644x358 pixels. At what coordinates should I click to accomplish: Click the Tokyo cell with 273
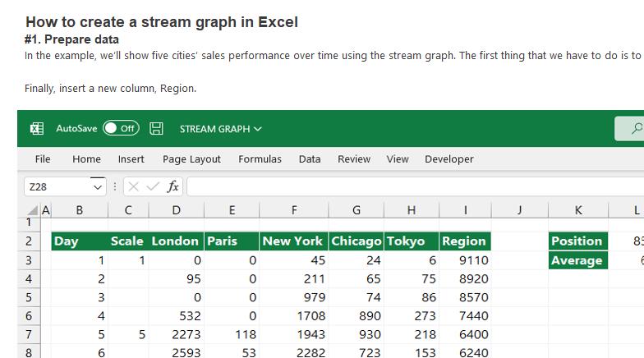click(x=412, y=315)
